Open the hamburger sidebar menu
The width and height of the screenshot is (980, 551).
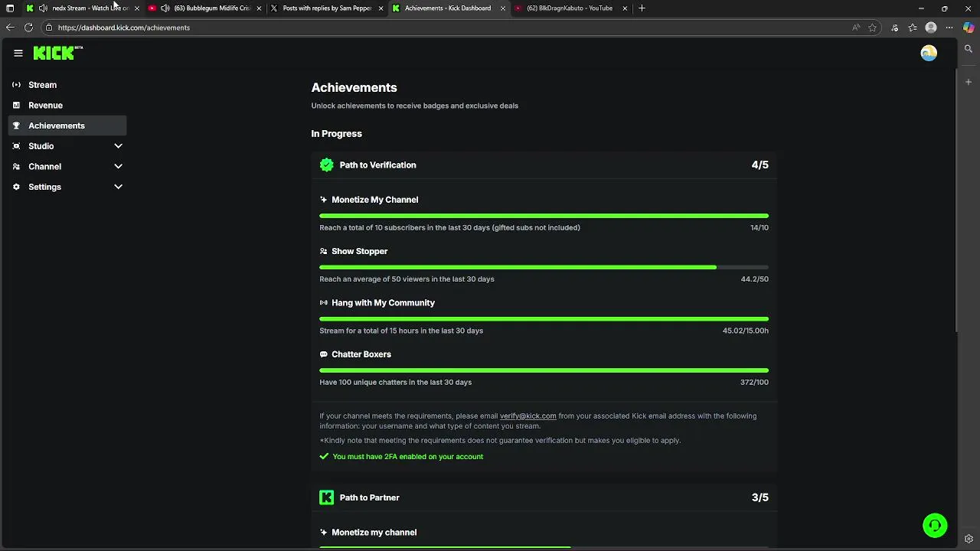(x=18, y=53)
